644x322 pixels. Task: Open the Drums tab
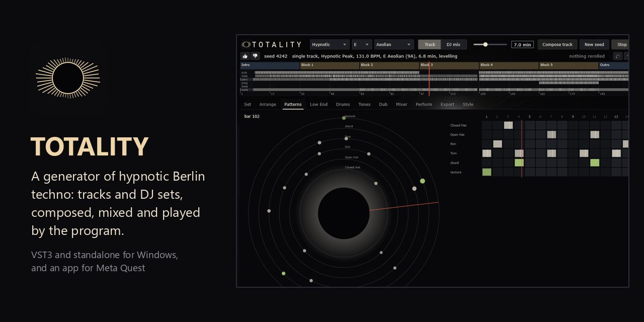[343, 105]
